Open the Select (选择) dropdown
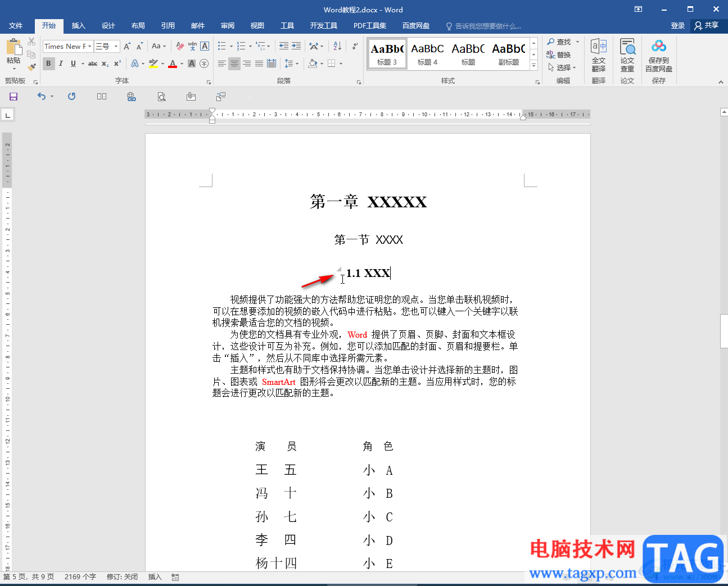The image size is (728, 586). tap(562, 67)
